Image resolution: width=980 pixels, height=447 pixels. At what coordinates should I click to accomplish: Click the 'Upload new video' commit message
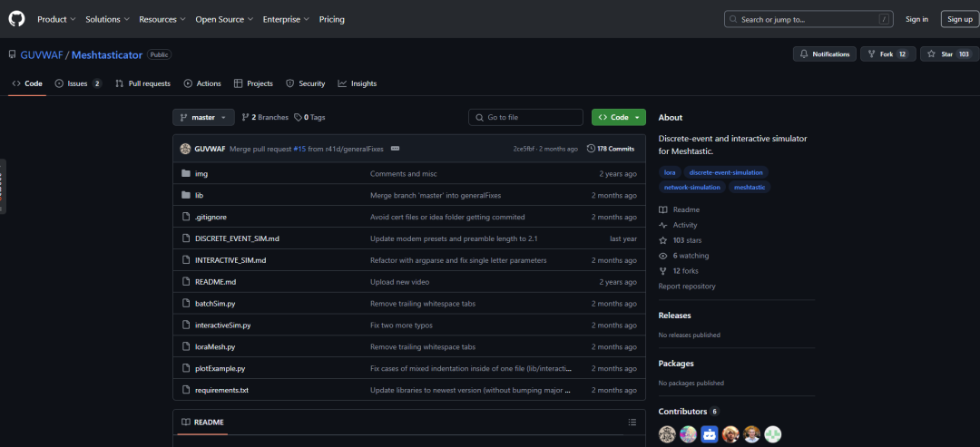coord(400,282)
